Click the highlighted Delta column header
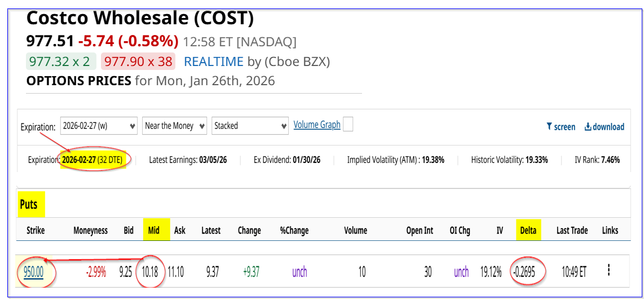The image size is (644, 299). pos(528,230)
